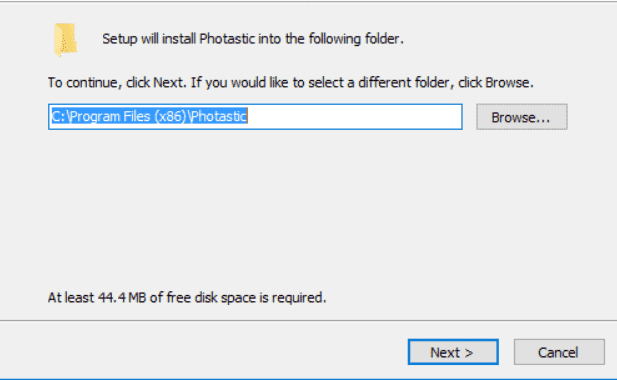
Task: Click the "(x86)" part of the folder path
Action: point(170,117)
